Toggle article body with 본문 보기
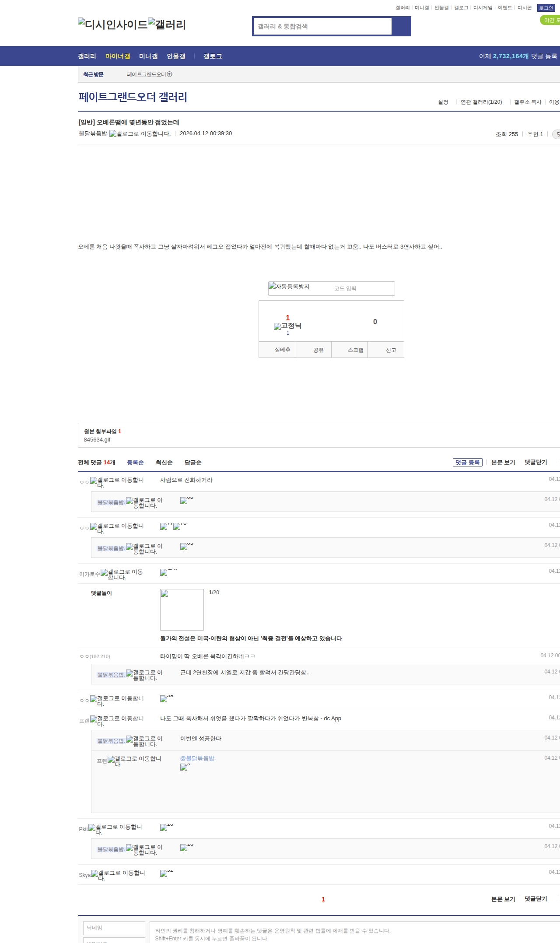560x943 pixels. click(503, 462)
